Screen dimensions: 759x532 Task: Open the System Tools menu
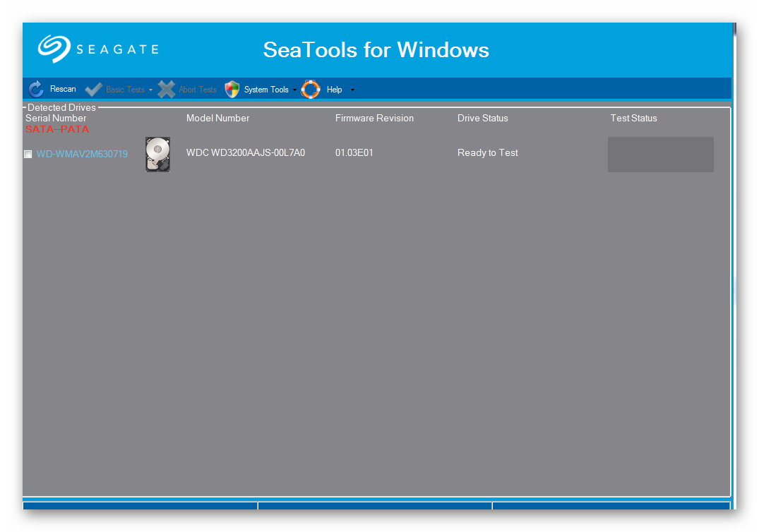pyautogui.click(x=266, y=90)
